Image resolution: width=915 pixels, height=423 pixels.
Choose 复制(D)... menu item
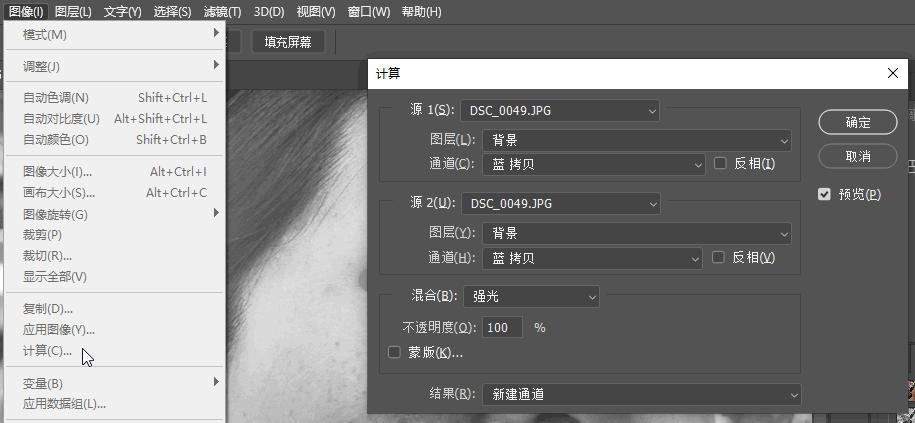(114, 309)
